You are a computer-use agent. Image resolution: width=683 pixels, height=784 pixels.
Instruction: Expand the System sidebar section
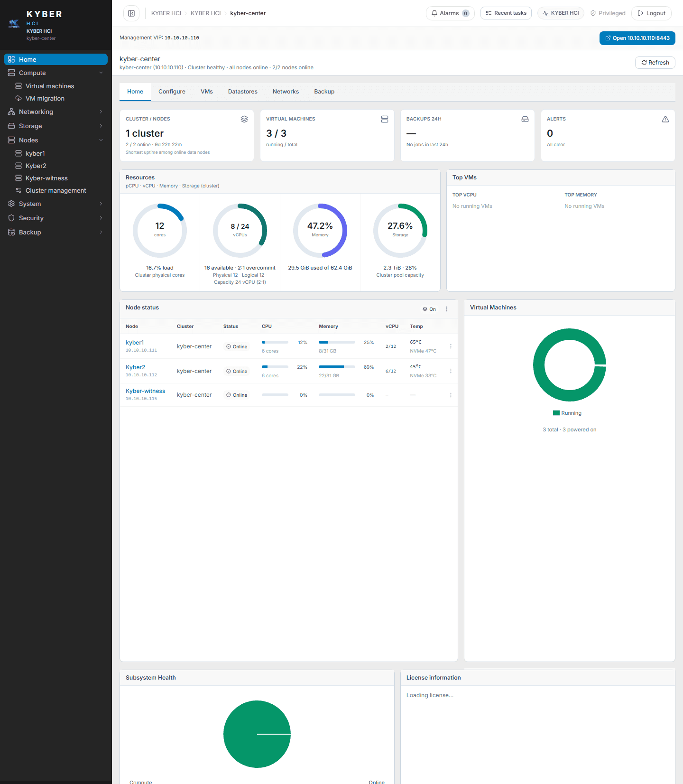click(x=56, y=204)
